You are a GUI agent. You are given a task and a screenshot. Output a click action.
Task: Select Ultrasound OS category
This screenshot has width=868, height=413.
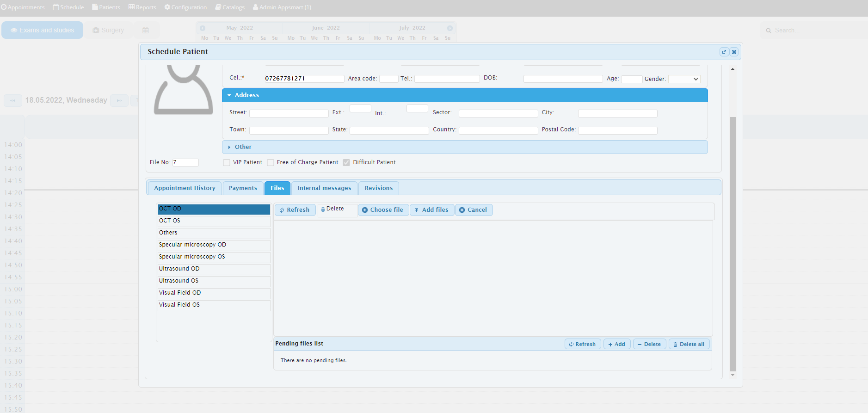tap(214, 281)
